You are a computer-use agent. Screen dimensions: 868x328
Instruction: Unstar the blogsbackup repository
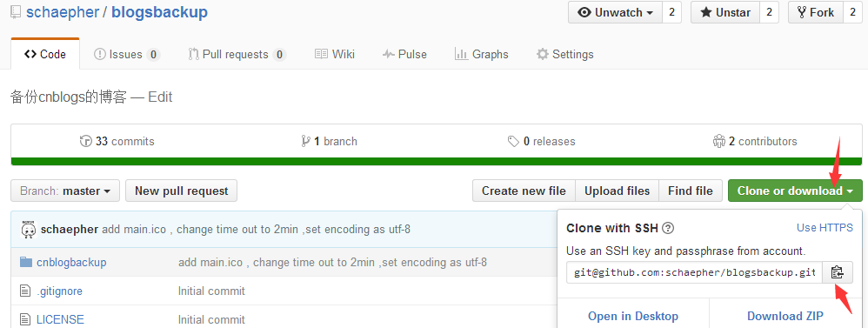[725, 12]
